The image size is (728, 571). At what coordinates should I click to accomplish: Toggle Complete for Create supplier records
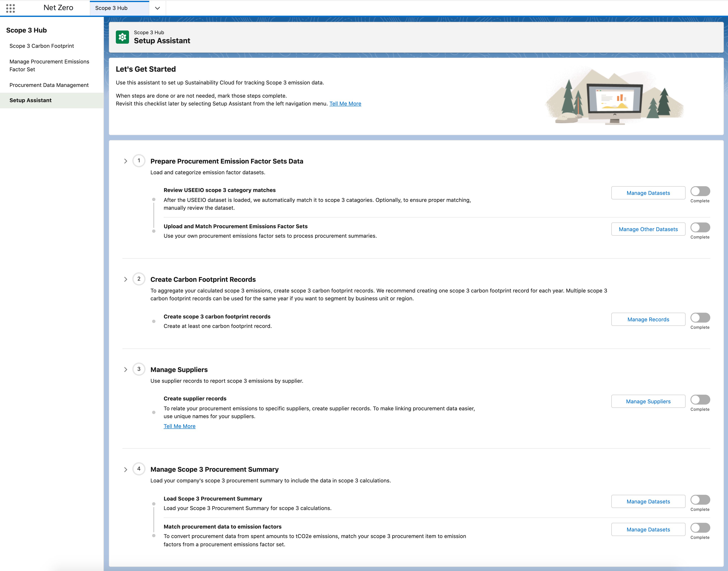point(700,399)
